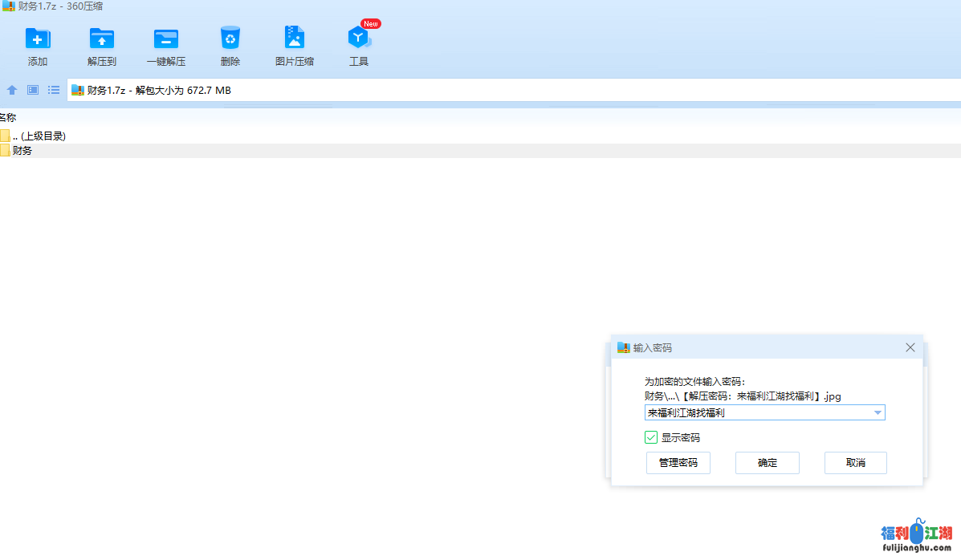Select the 财务 folder in the list

[x=22, y=151]
